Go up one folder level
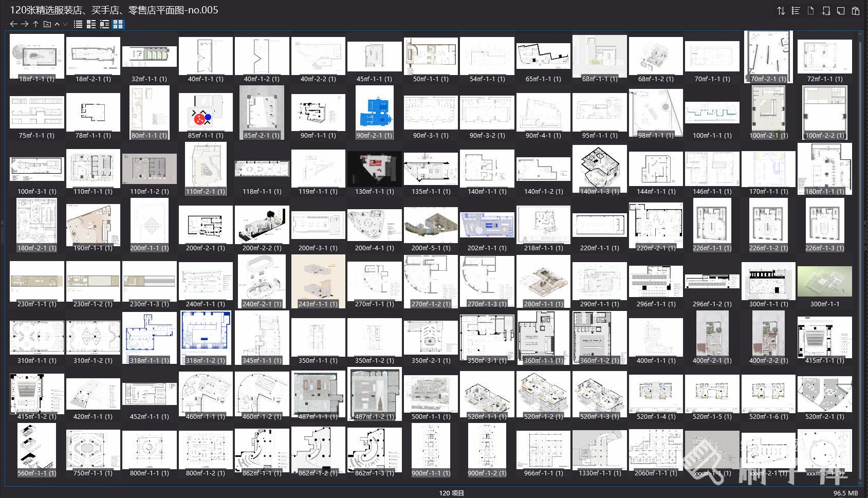This screenshot has height=498, width=868. (x=35, y=24)
